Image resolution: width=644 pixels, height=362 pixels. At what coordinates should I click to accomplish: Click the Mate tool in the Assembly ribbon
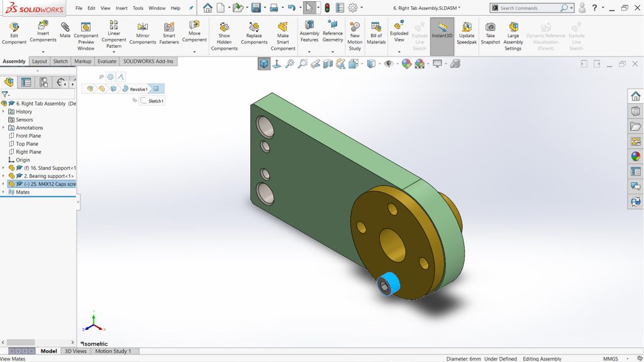coord(65,32)
